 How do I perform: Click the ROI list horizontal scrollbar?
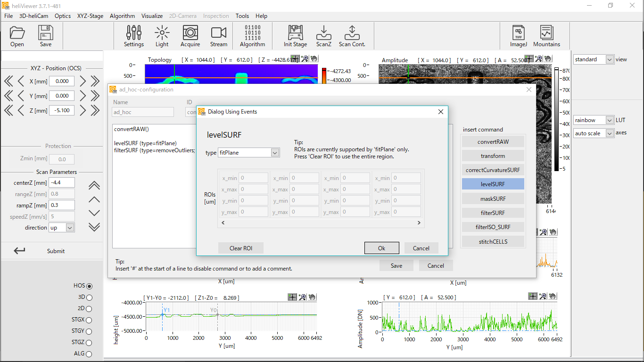pos(321,223)
